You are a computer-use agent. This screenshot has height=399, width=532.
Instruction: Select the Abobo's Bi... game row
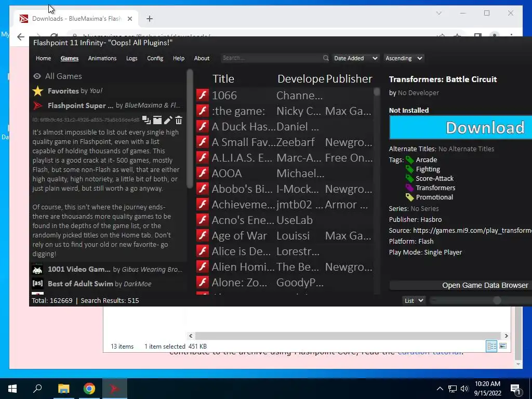284,189
